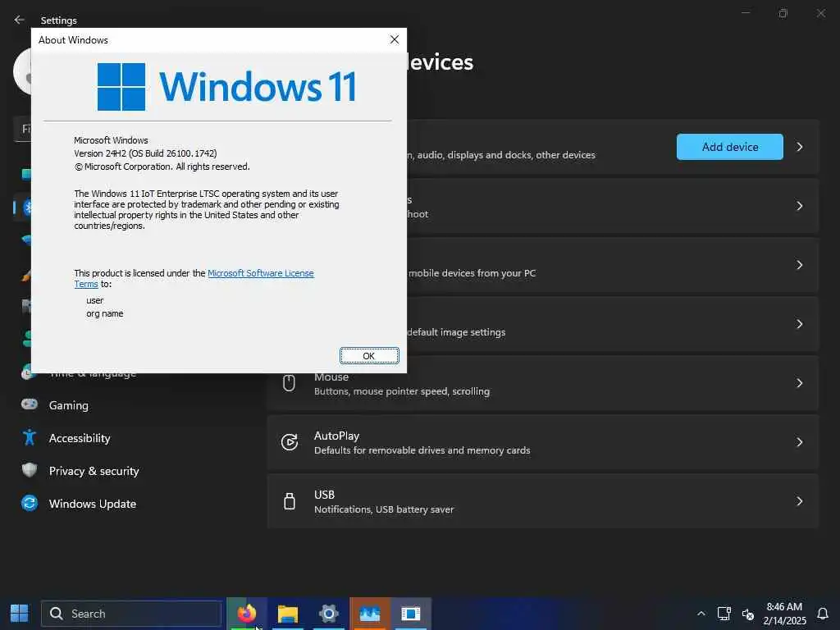
Task: Open the AutoPlay settings chevron
Action: click(799, 442)
